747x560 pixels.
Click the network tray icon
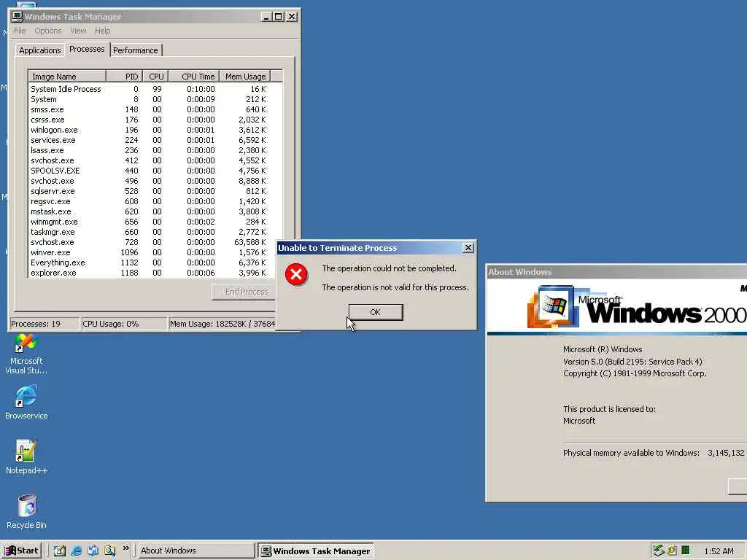[659, 551]
